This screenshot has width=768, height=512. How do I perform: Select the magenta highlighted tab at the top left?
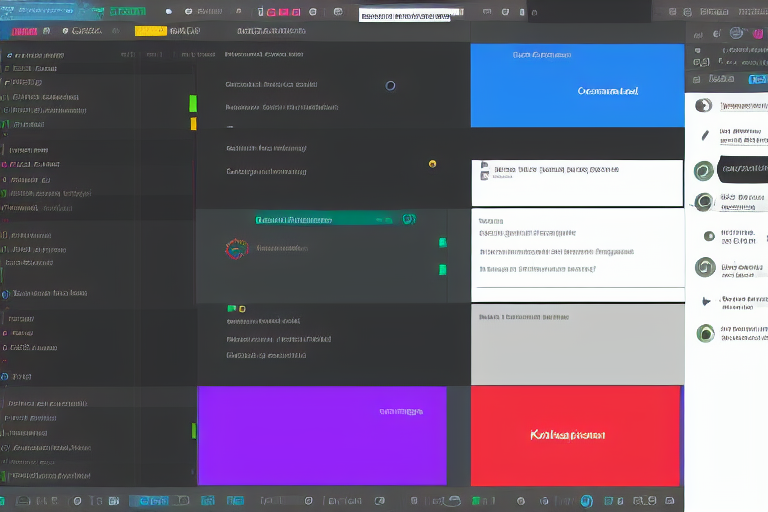[24, 31]
